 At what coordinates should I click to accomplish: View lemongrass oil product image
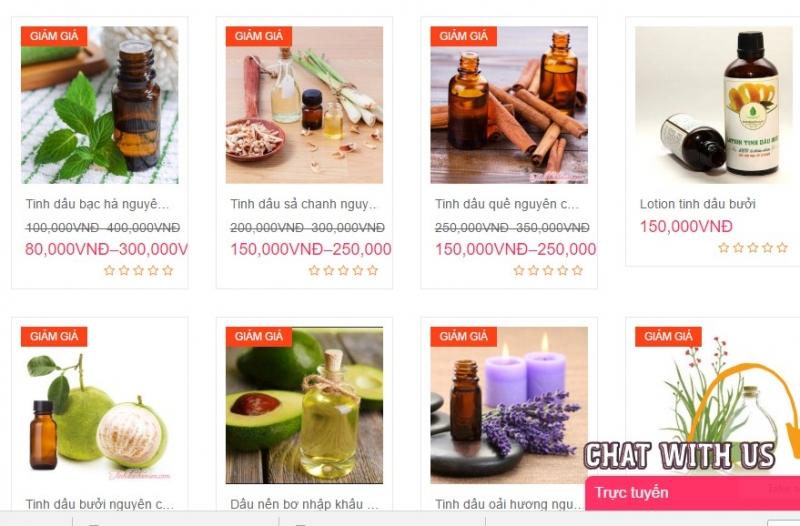(x=305, y=105)
